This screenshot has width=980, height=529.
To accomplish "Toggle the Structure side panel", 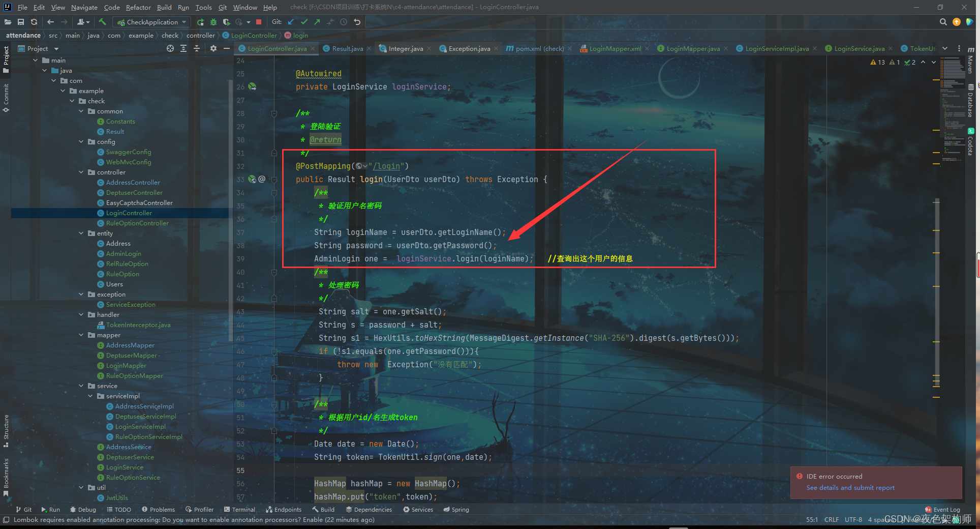I will pos(6,430).
